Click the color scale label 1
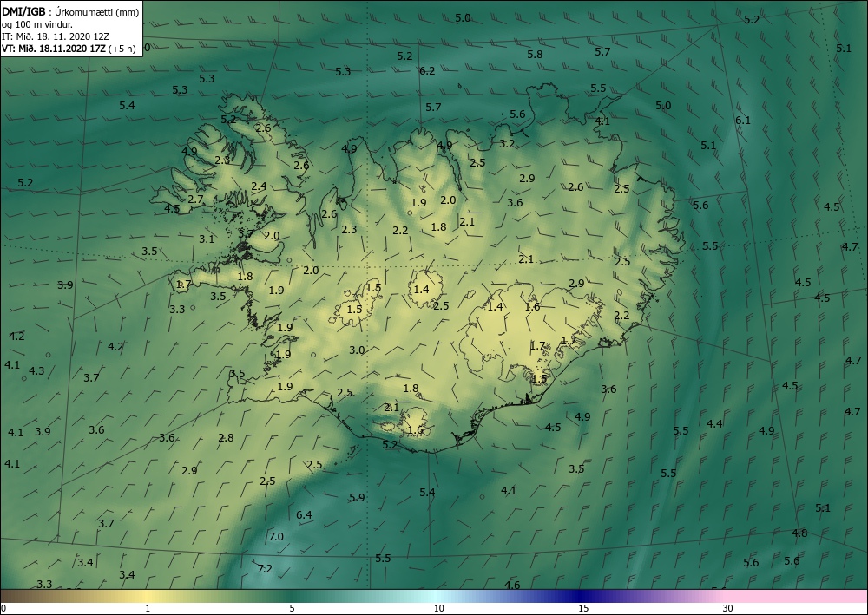 coord(148,608)
